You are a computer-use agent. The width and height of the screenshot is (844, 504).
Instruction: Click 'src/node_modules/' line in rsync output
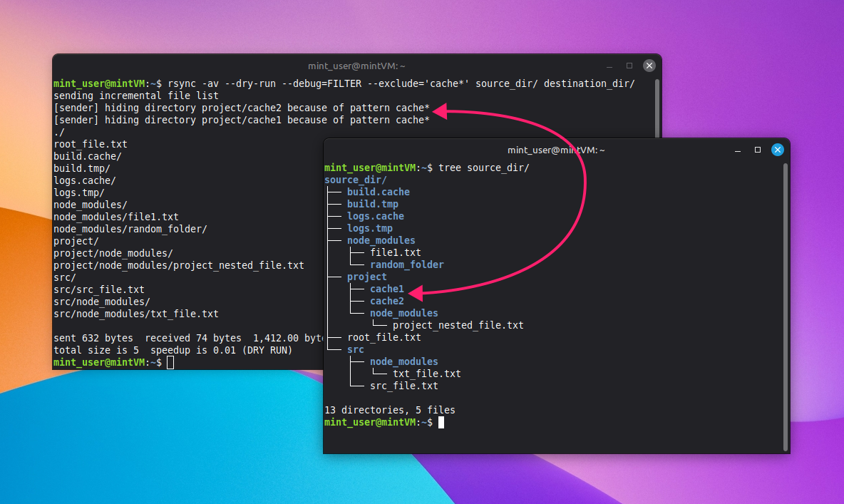coord(102,302)
